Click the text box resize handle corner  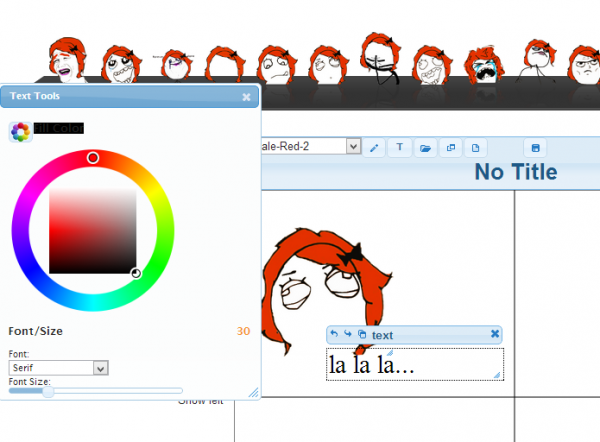tap(497, 375)
